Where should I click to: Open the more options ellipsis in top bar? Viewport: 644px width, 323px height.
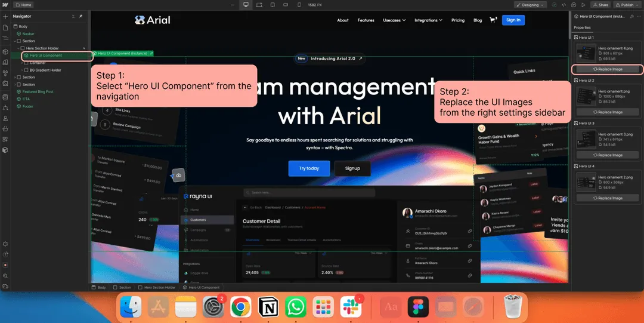pos(233,5)
